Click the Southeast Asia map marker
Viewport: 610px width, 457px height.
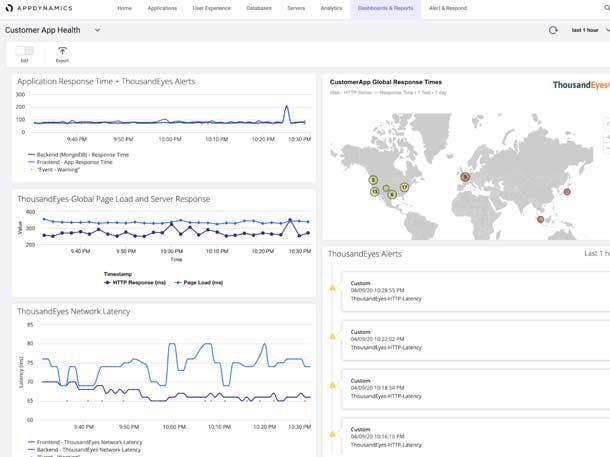pyautogui.click(x=541, y=219)
